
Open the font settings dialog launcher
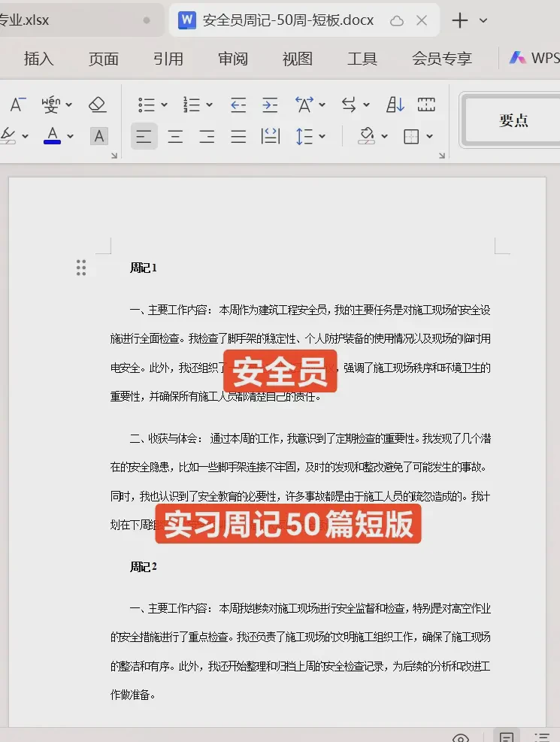(x=114, y=155)
